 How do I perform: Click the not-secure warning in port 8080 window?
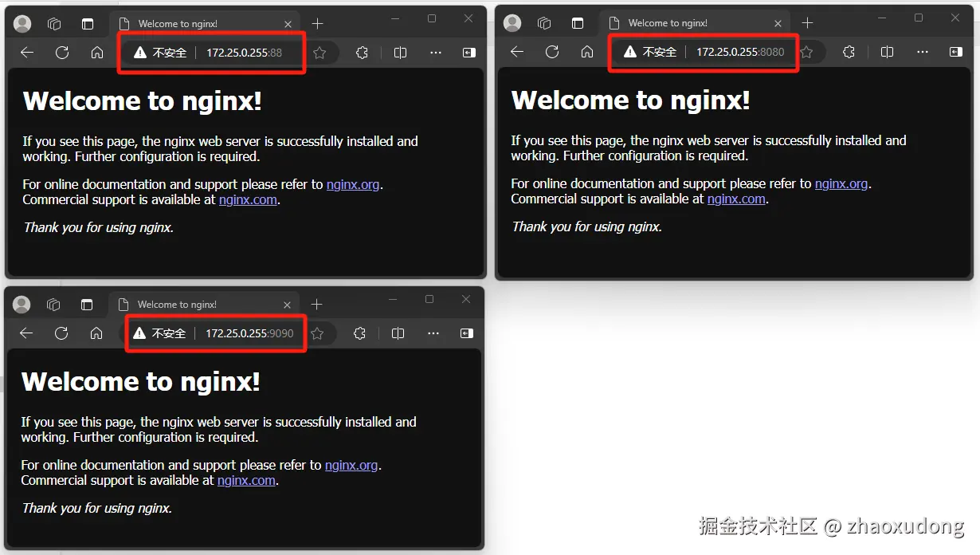coord(650,52)
